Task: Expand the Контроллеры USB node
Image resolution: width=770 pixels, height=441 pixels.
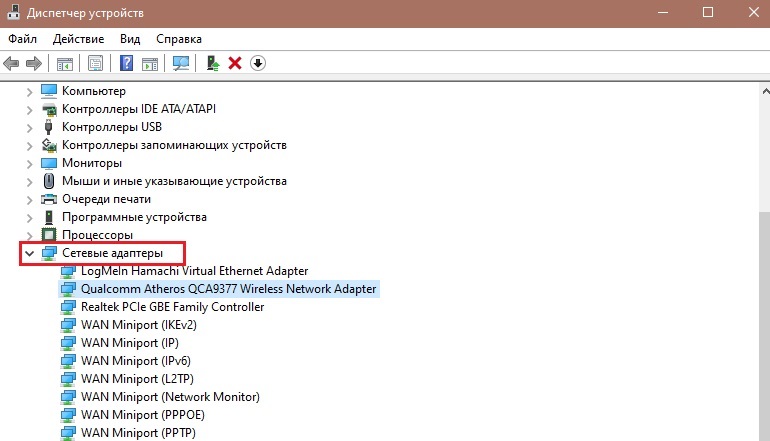Action: tap(28, 127)
